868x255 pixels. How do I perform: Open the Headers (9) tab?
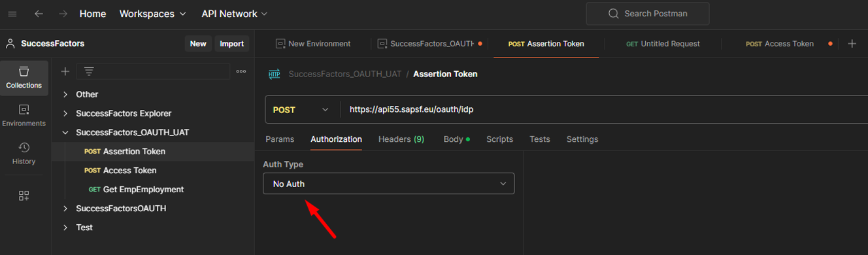[x=401, y=139]
